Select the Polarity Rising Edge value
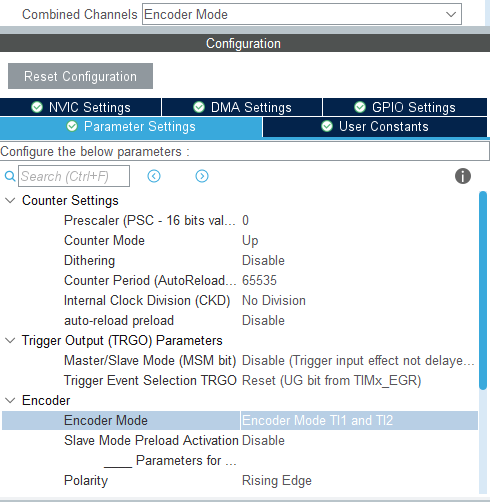The width and height of the screenshot is (490, 502). point(277,480)
